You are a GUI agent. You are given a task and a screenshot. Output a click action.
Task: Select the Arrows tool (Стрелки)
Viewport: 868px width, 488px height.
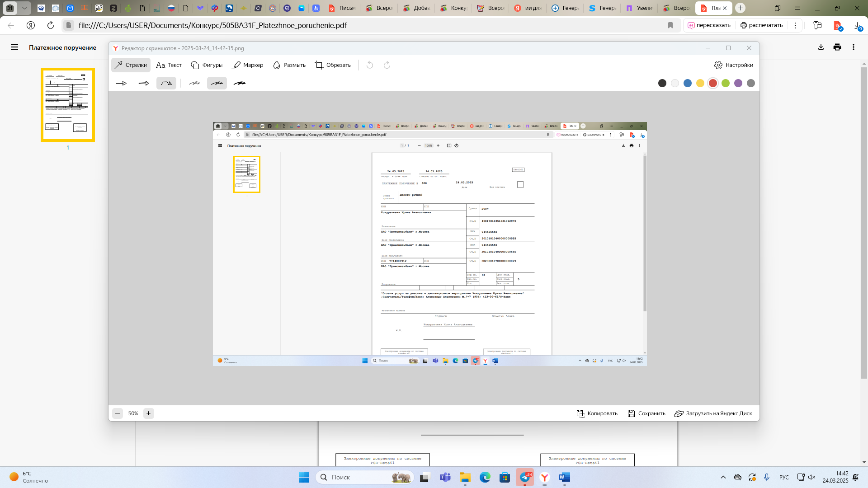[131, 65]
